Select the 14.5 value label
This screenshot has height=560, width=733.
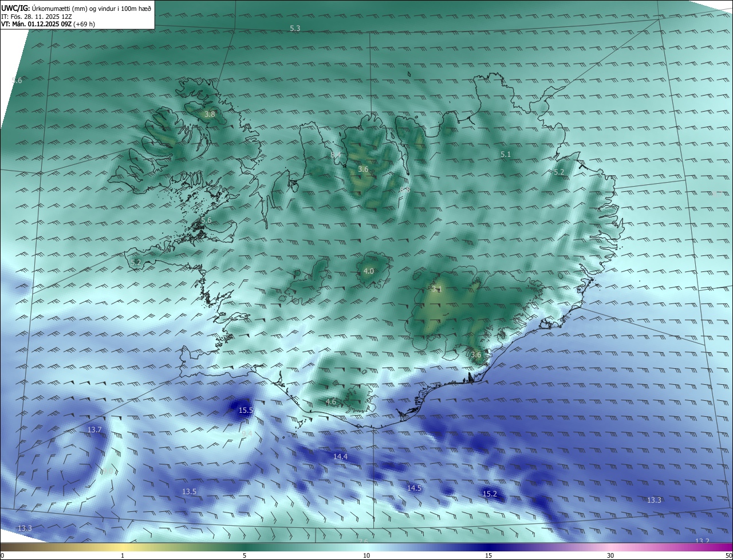click(414, 488)
